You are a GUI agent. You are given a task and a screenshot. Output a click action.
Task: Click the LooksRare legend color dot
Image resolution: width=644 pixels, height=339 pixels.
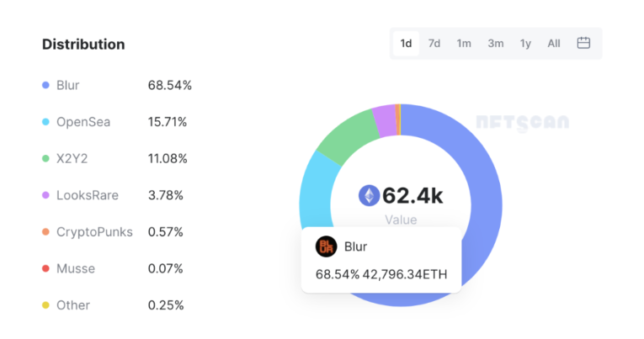pyautogui.click(x=45, y=195)
